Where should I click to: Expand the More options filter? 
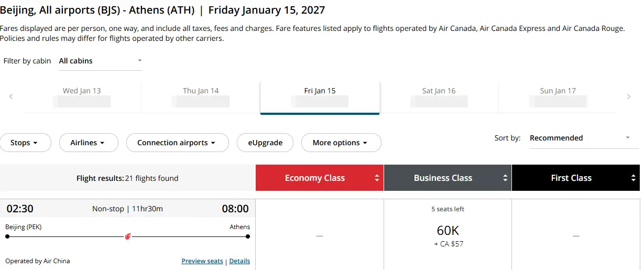[x=341, y=143]
